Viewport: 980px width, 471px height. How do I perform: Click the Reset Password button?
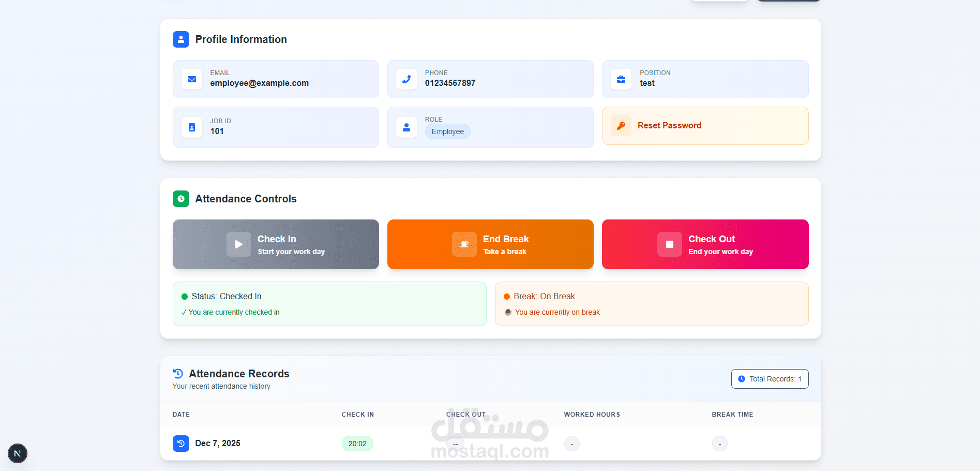click(705, 126)
